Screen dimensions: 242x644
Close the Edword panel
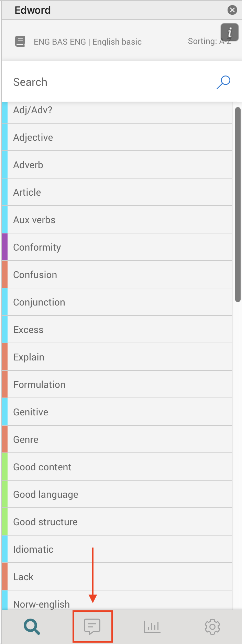(x=232, y=10)
